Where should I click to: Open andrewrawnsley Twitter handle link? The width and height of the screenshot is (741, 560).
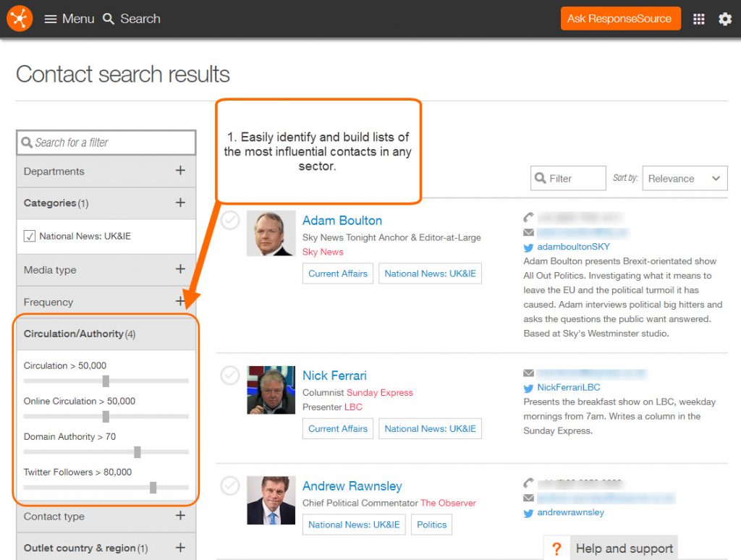coord(570,512)
